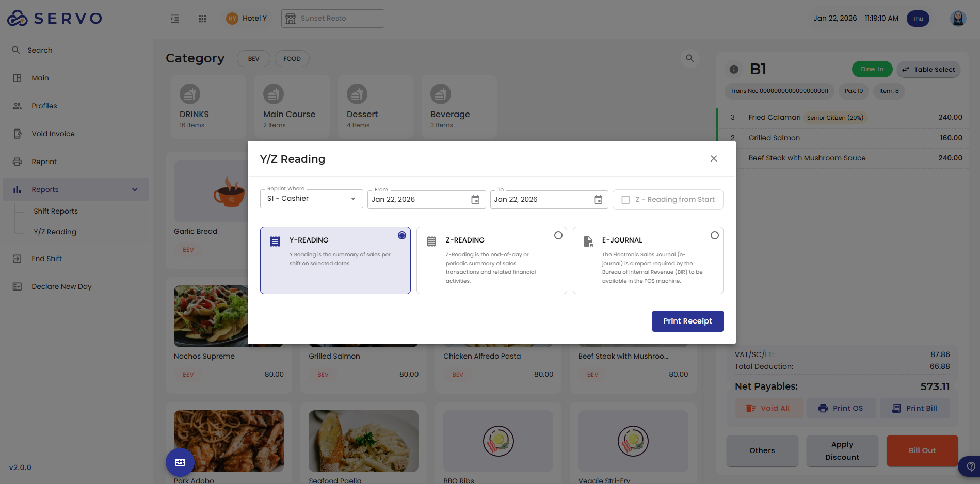Collapse the Reports sidebar section

[135, 189]
